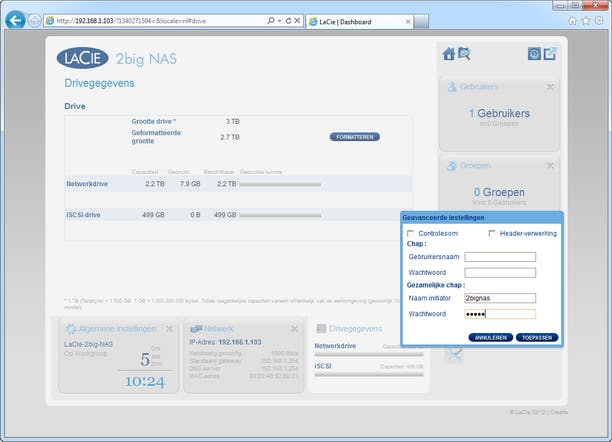
Task: Open the address bar dropdown arrow
Action: [x=279, y=21]
